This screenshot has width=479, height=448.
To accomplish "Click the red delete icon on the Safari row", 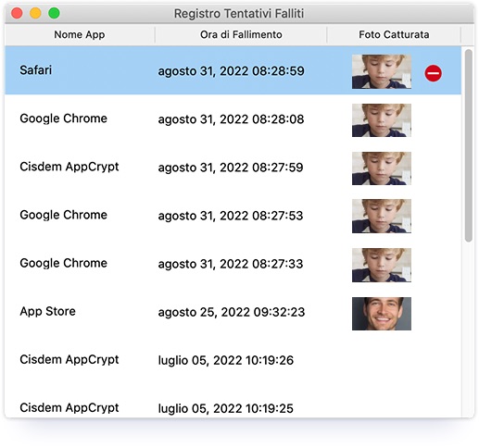I will click(x=433, y=73).
